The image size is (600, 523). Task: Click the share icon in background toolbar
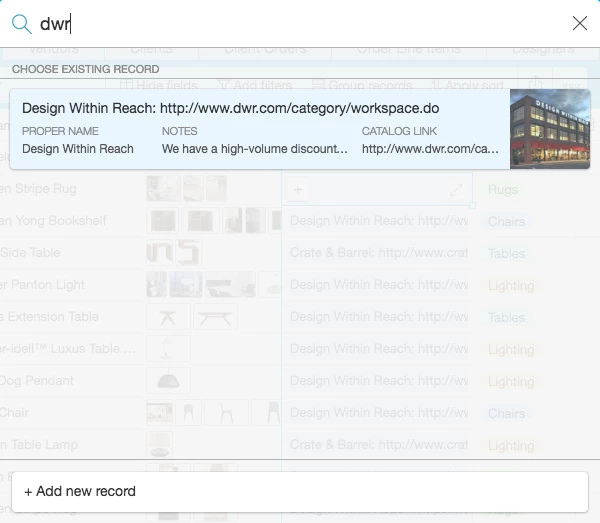[535, 83]
